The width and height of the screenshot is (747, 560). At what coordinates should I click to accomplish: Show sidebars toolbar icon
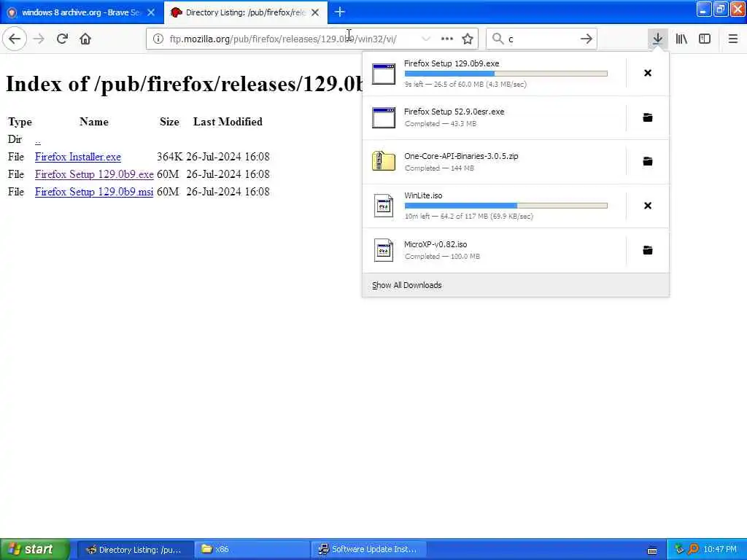click(x=705, y=39)
